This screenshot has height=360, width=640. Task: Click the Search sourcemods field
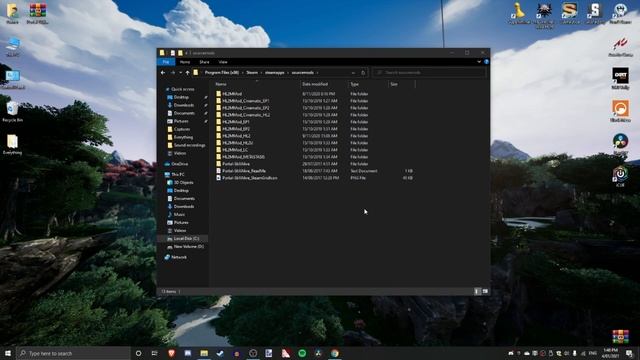click(429, 73)
